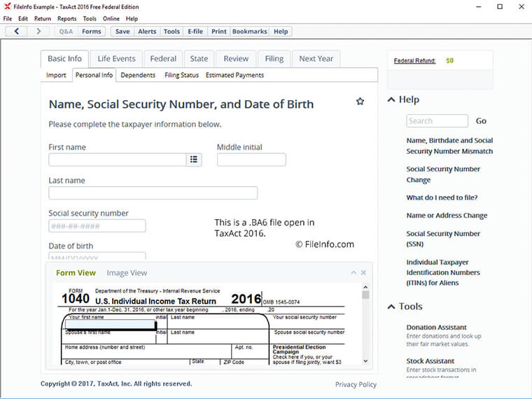The image size is (532, 399).
Task: Open the Privacy Policy link
Action: coord(356,384)
